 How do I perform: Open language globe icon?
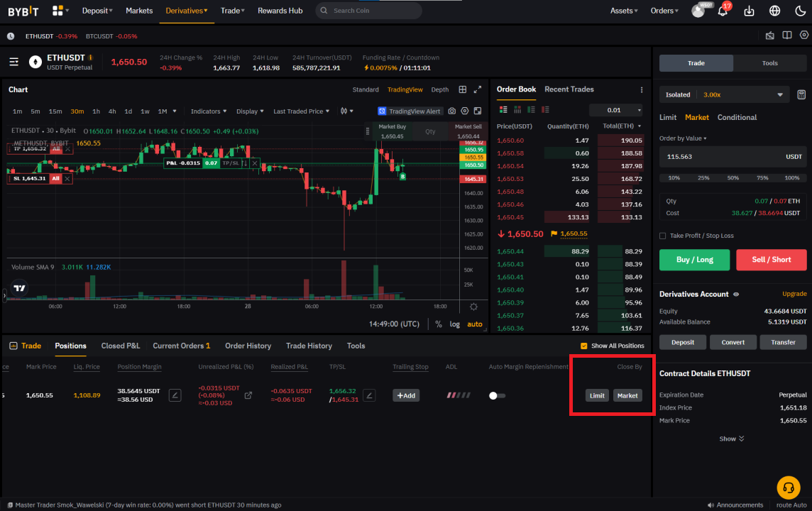[x=774, y=11]
